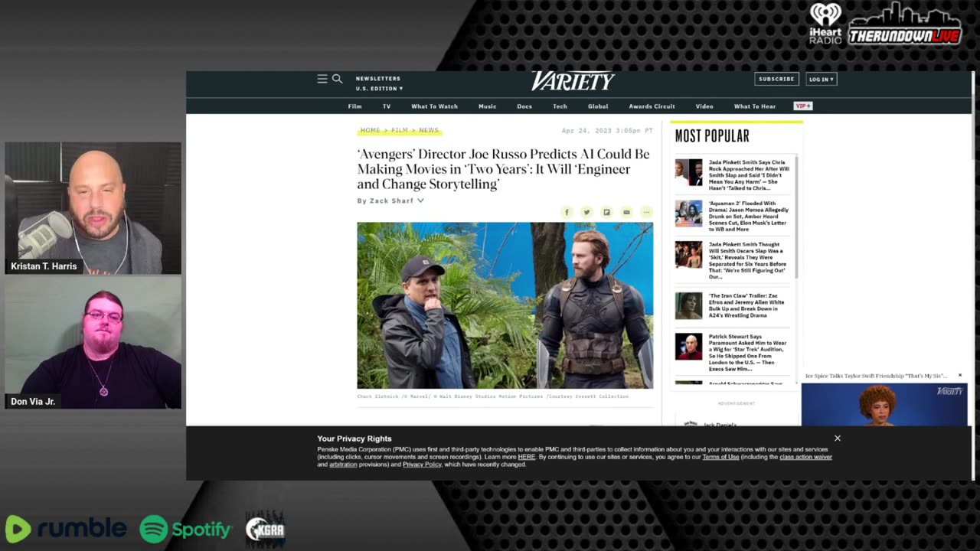The image size is (980, 551).
Task: Click the Rumble logo
Action: pos(66,529)
